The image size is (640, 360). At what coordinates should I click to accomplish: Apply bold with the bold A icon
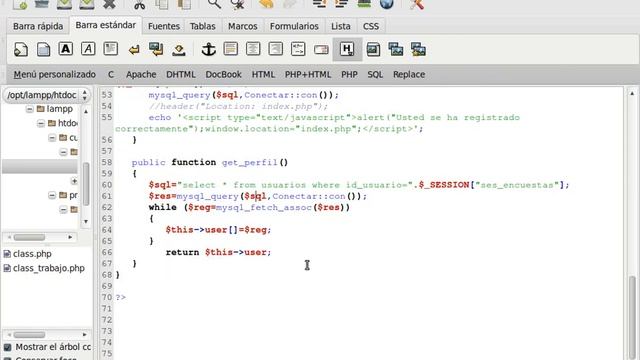click(x=66, y=49)
